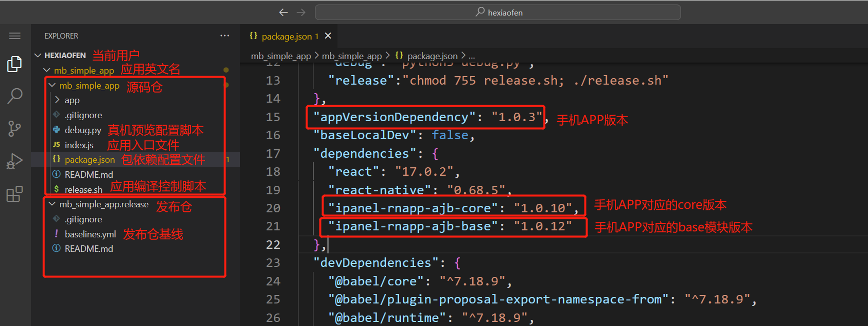This screenshot has height=326, width=868.
Task: Open release.sh from the file tree
Action: (83, 190)
